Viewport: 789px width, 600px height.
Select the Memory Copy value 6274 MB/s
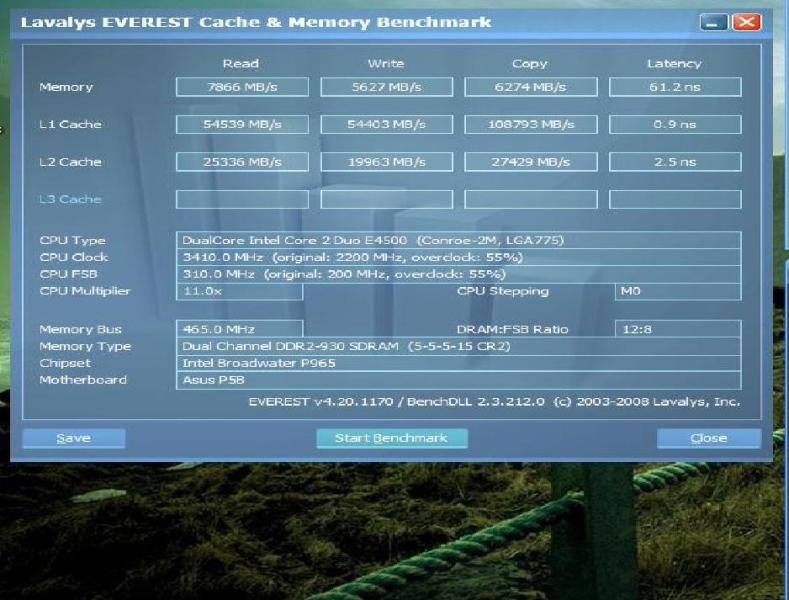pyautogui.click(x=531, y=87)
